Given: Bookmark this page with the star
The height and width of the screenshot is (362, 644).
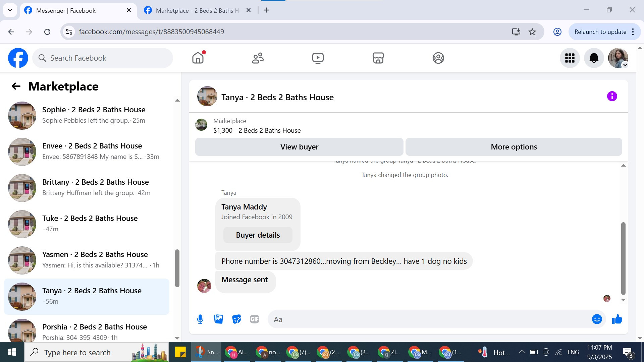Looking at the screenshot, I should click(x=532, y=32).
